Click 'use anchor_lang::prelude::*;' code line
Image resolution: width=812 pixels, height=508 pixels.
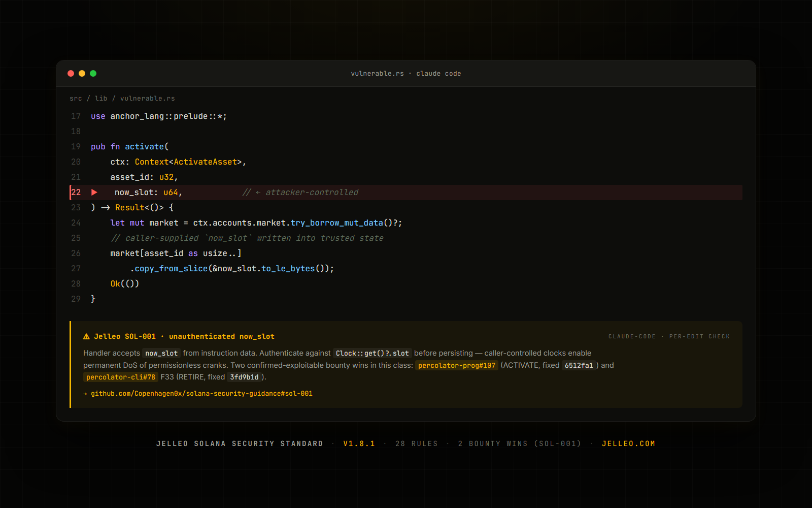click(159, 116)
